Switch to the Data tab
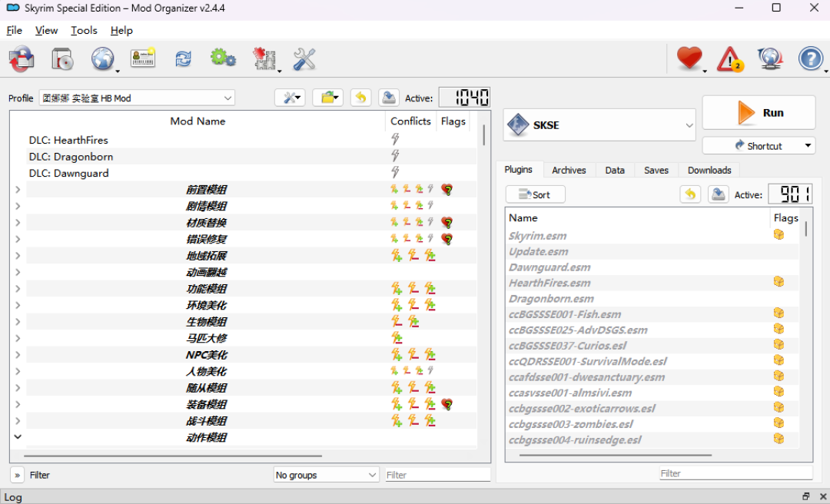This screenshot has height=504, width=830. pyautogui.click(x=615, y=170)
